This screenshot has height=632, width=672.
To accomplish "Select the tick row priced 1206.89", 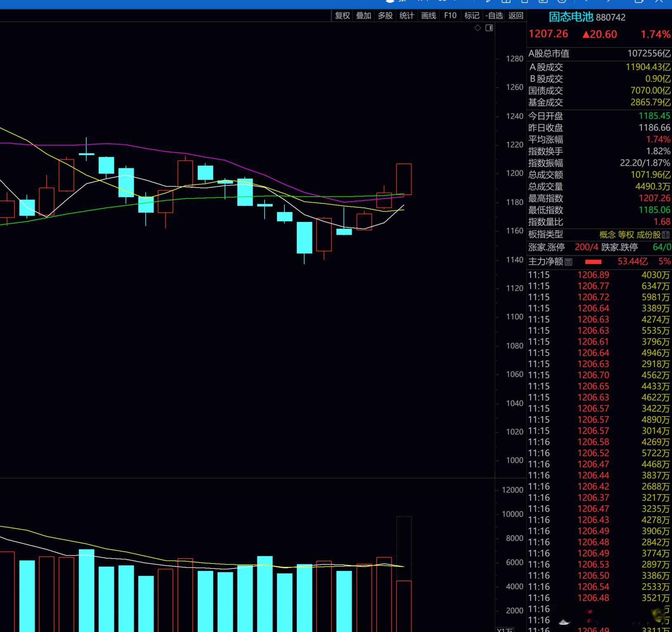I will (599, 275).
